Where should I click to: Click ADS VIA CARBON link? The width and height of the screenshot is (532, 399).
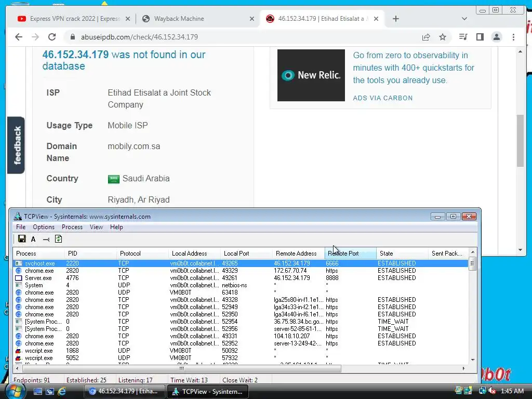click(383, 98)
